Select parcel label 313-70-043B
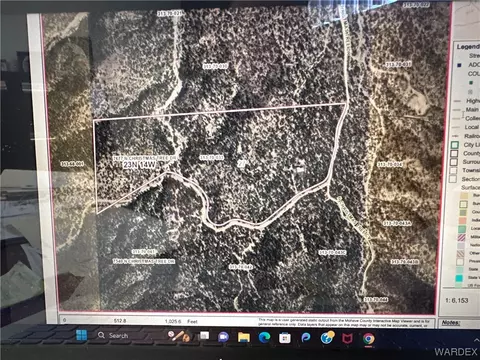Image resolution: width=480 pixels, height=360 pixels. [x=404, y=262]
